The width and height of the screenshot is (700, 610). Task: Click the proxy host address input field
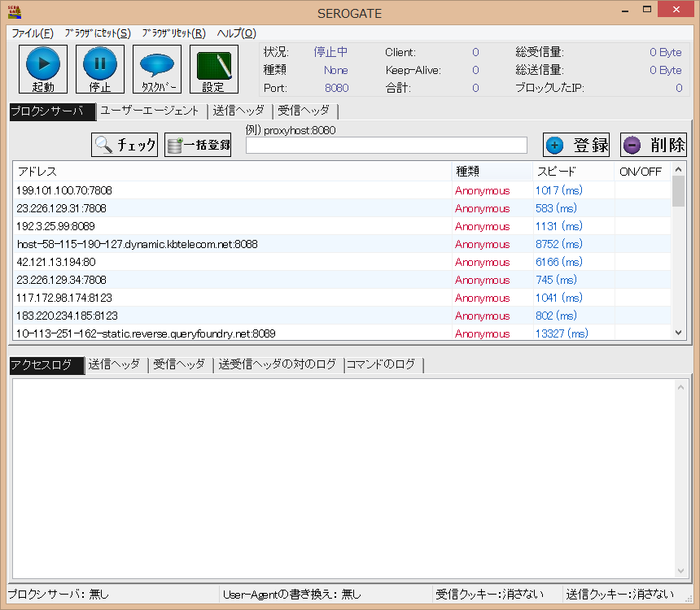coord(387,146)
